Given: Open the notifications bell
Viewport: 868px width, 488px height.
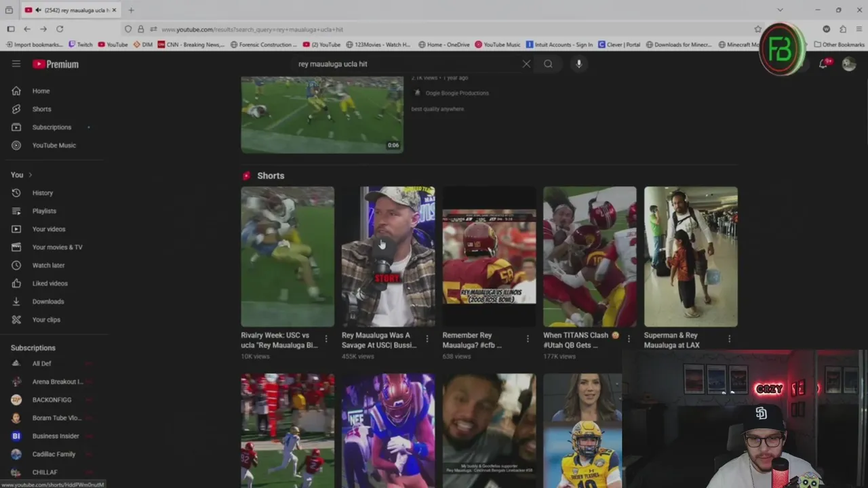Looking at the screenshot, I should pyautogui.click(x=823, y=64).
